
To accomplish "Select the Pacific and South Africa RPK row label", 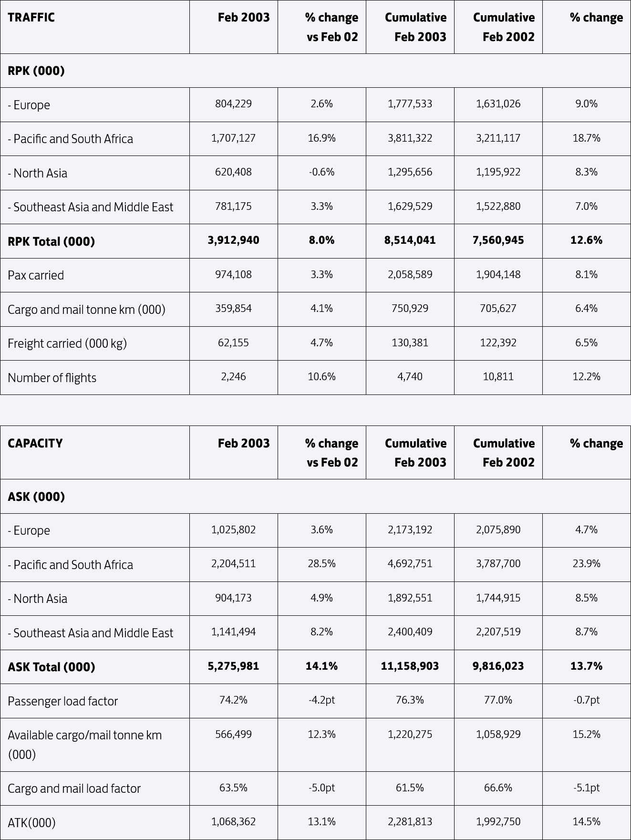I will pos(71,139).
